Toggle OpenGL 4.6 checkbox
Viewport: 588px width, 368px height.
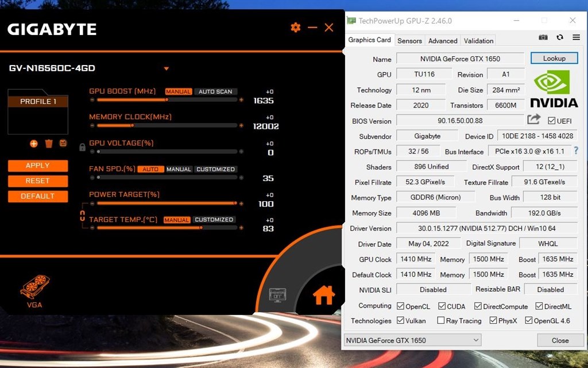(x=529, y=320)
